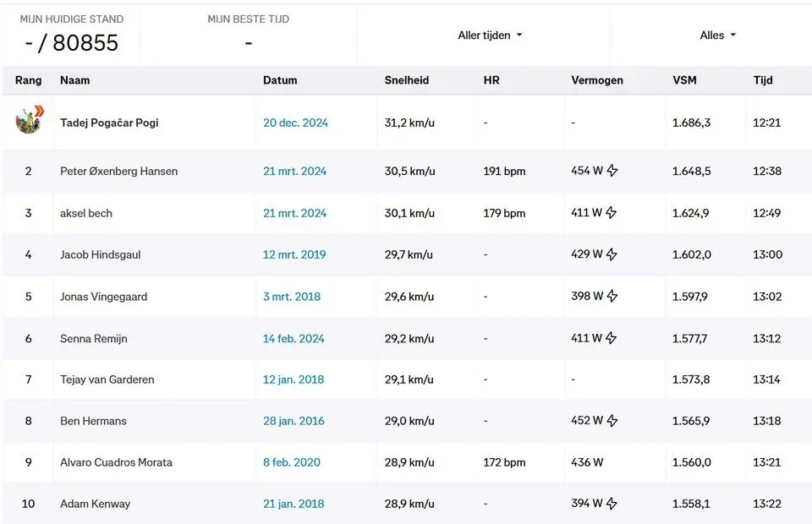Viewport: 812px width, 524px height.
Task: Click the time 12:21 in top row
Action: pyautogui.click(x=766, y=123)
